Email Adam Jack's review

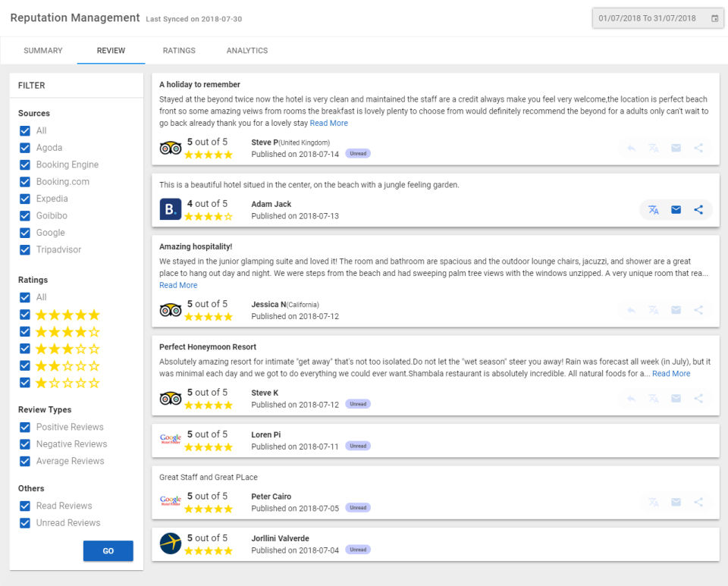[676, 210]
